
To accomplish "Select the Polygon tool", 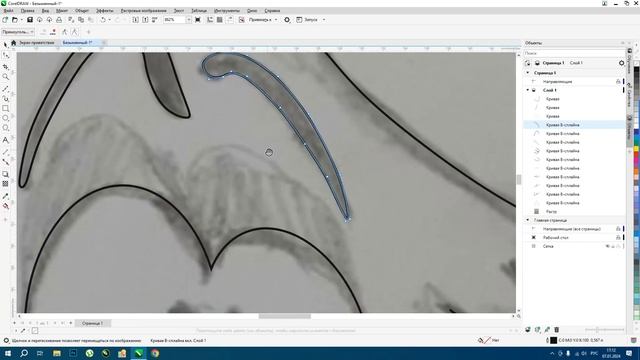I will (x=5, y=128).
